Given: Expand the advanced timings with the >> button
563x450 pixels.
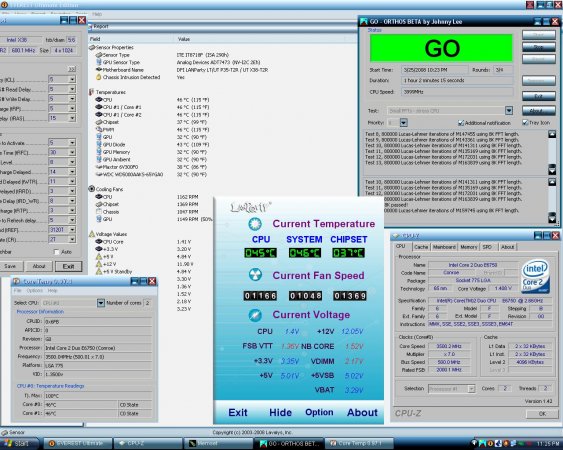Looking at the screenshot, I should [71, 69].
